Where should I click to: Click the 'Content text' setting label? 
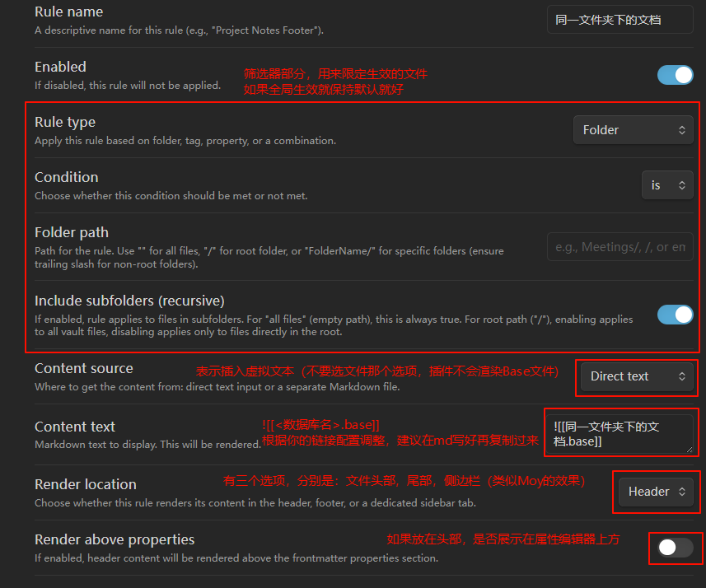point(75,427)
